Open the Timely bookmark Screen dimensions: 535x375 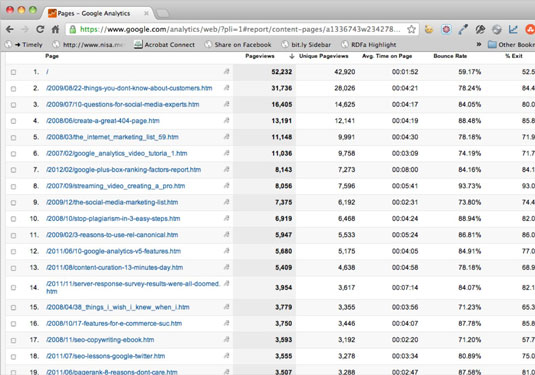point(24,44)
